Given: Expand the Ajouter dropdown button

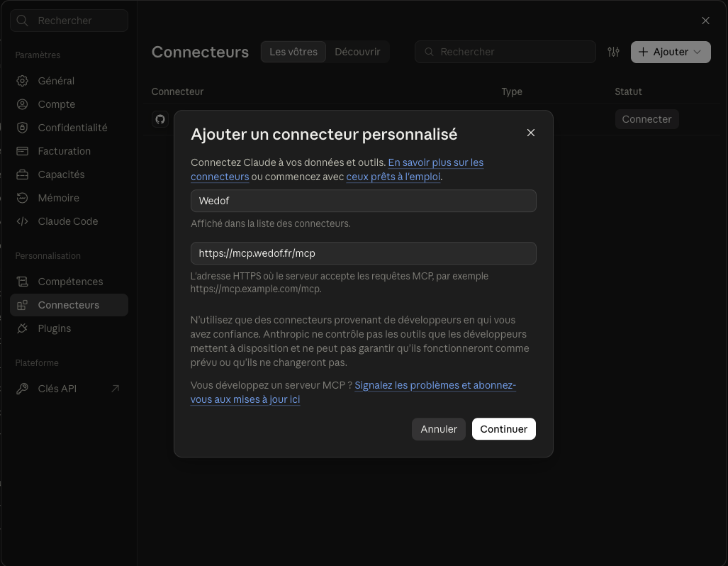Looking at the screenshot, I should click(x=671, y=52).
